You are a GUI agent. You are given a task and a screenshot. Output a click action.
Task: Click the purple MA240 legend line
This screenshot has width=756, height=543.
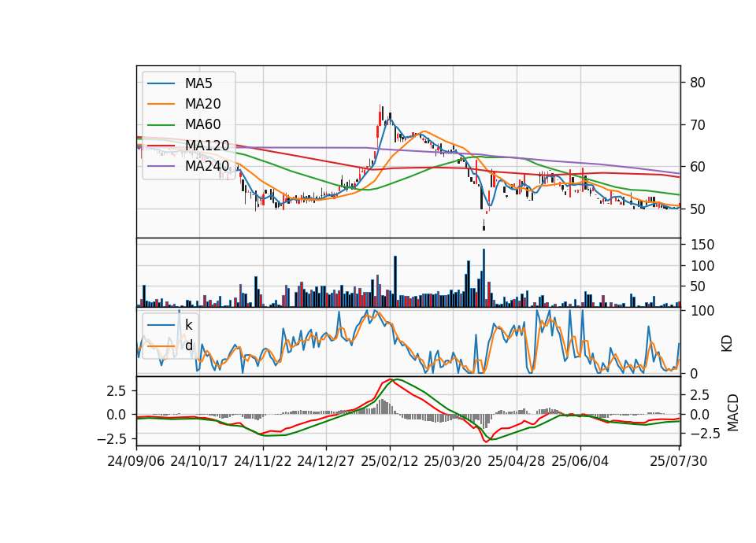[161, 167]
